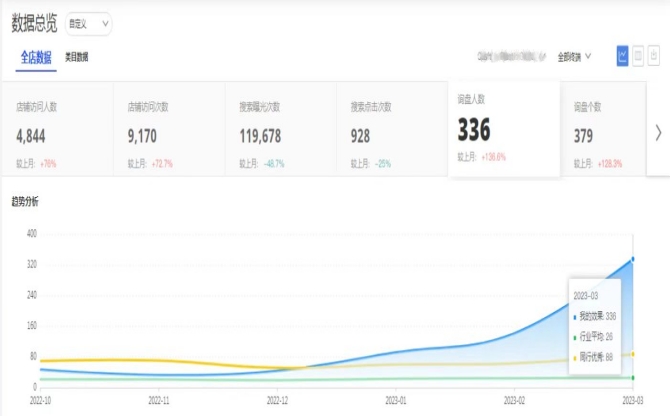Switch to the 全店数据 tab

(x=36, y=58)
